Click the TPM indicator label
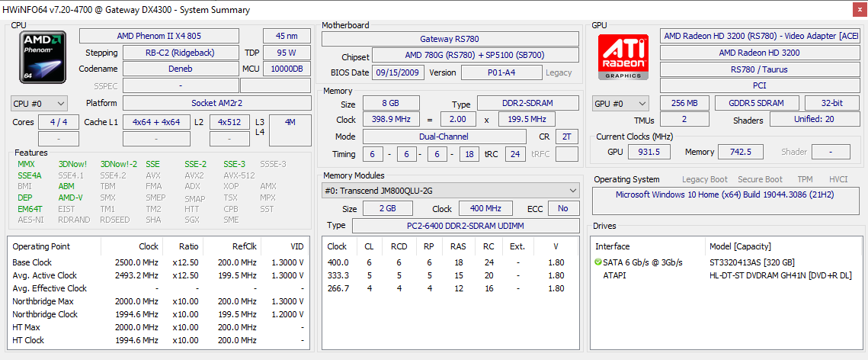 click(x=805, y=179)
